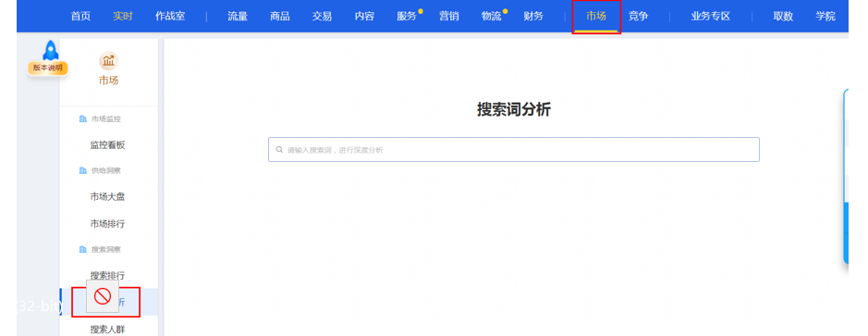Go to the 流量 tab
Viewport: 868px width, 336px height.
coord(238,16)
